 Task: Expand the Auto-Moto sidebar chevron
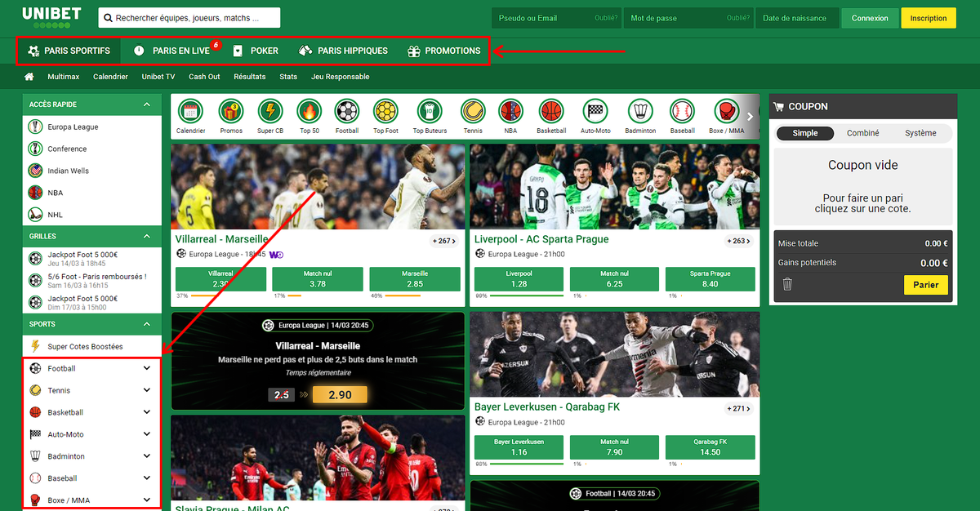tap(147, 434)
